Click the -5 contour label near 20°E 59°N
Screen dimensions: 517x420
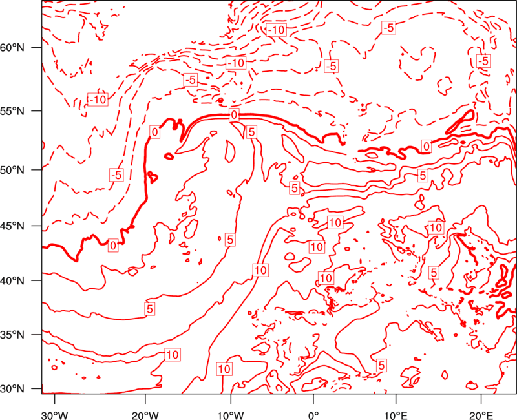[x=483, y=61]
